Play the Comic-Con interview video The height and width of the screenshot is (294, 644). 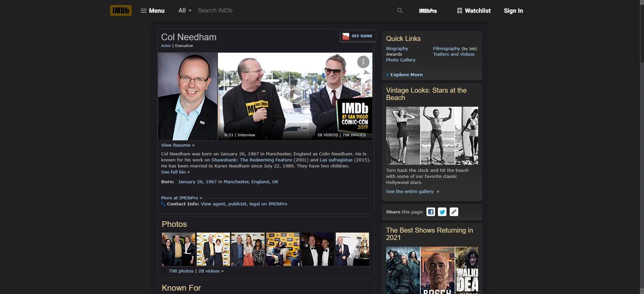coord(295,96)
